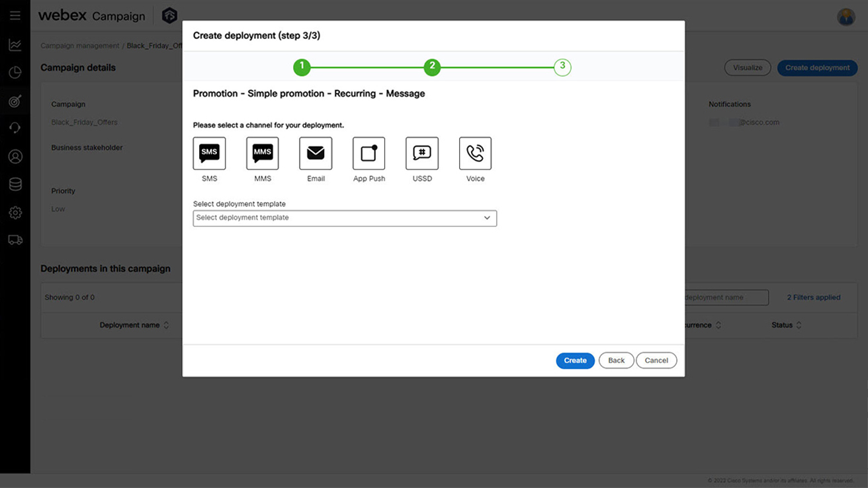Viewport: 868px width, 488px height.
Task: Choose the App Push channel icon
Action: [369, 153]
